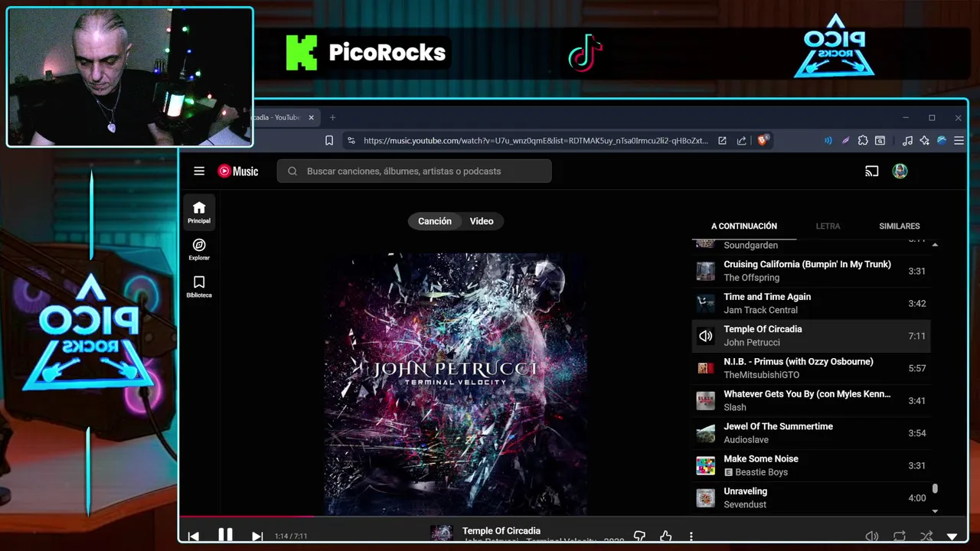
Task: Open John Petrucci artist link in queue
Action: coord(752,343)
